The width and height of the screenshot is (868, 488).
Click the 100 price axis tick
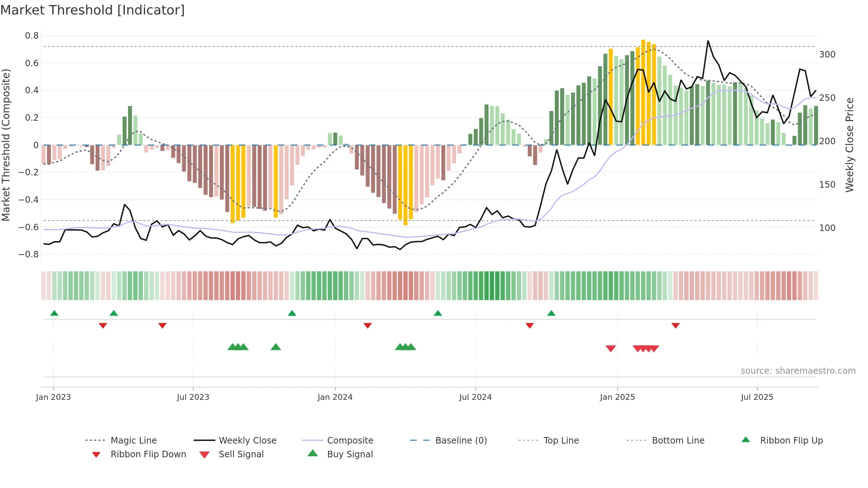point(827,228)
